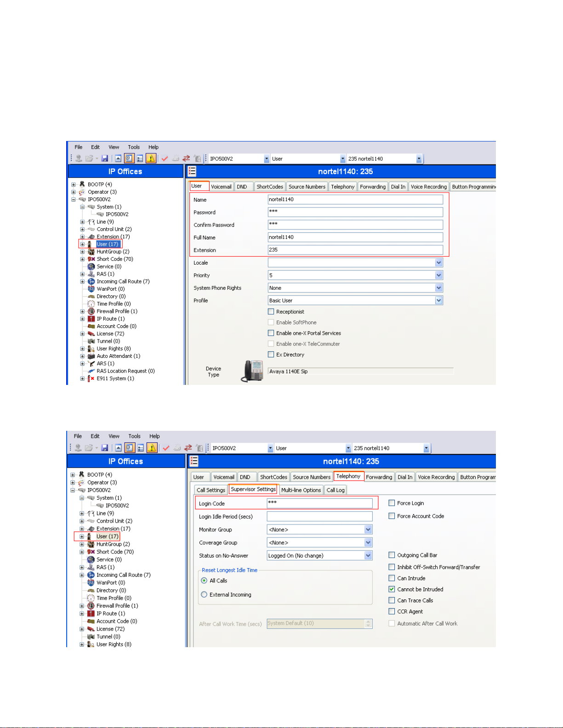563x728 pixels.
Task: Open the Coverage Group dropdown
Action: pyautogui.click(x=368, y=542)
